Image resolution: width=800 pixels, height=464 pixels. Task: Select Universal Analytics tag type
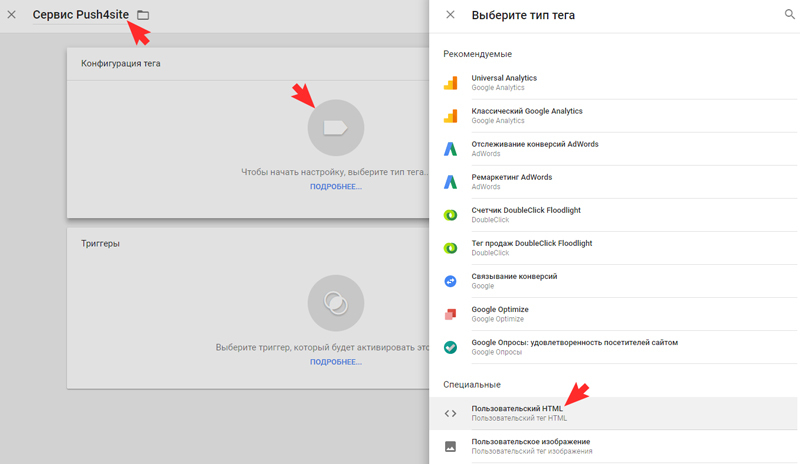[x=614, y=83]
